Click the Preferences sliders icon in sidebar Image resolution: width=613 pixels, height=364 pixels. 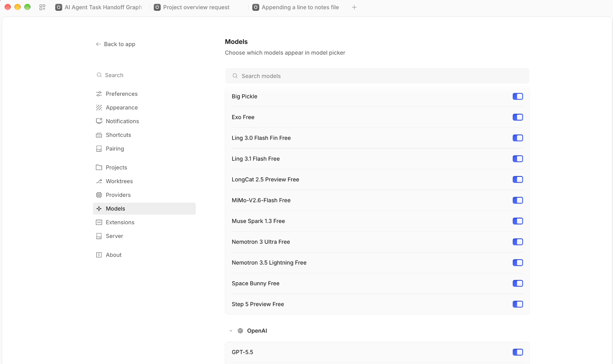coord(99,94)
